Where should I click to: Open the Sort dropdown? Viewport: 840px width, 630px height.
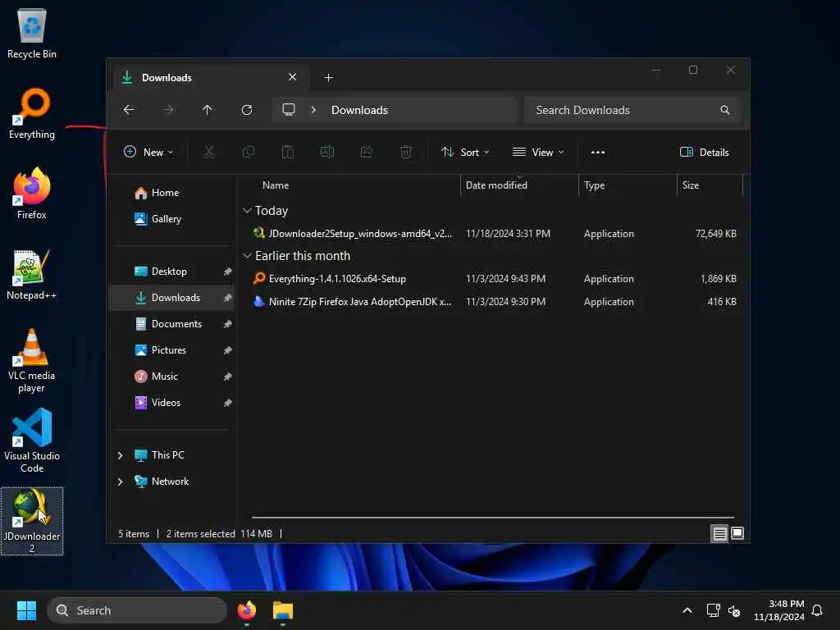click(464, 152)
